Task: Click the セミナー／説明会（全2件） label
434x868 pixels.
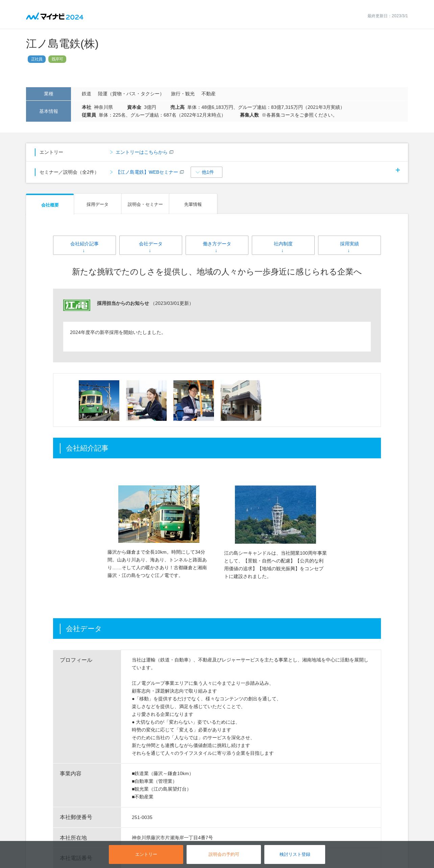Action: point(69,172)
